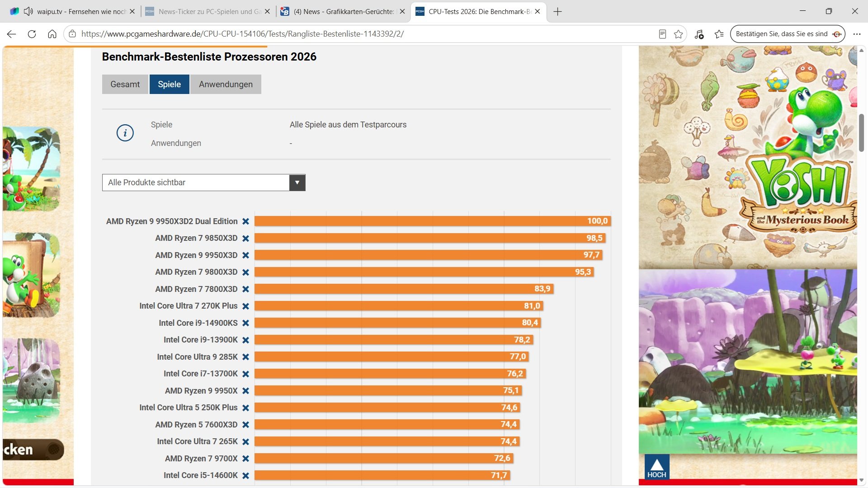Go back to the previous page
The height and width of the screenshot is (488, 868).
pos(12,34)
